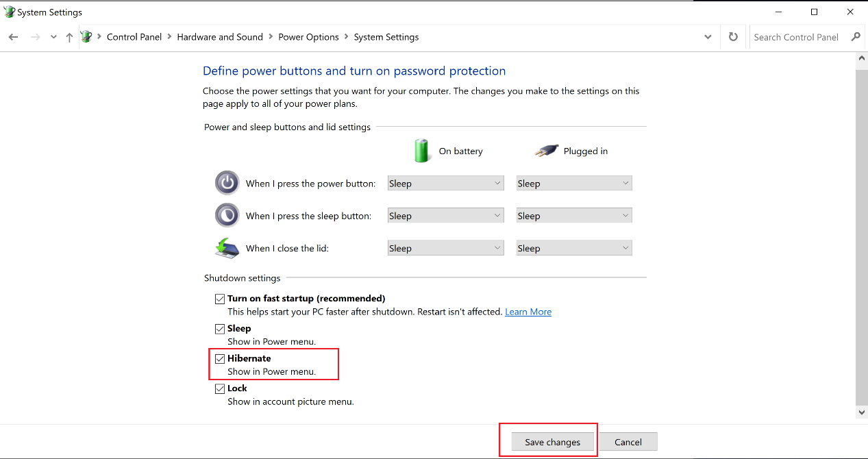868x459 pixels.
Task: Click the Save changes button
Action: pos(552,442)
